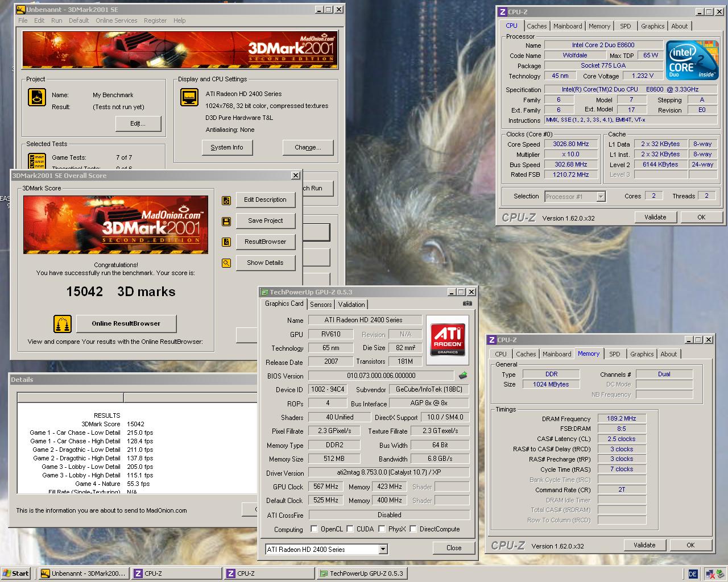Click the Save Project floppy icon

pyautogui.click(x=226, y=221)
